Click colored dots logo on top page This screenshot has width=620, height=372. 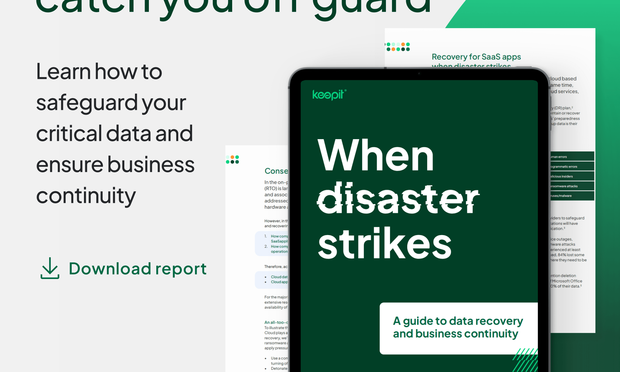tap(398, 47)
